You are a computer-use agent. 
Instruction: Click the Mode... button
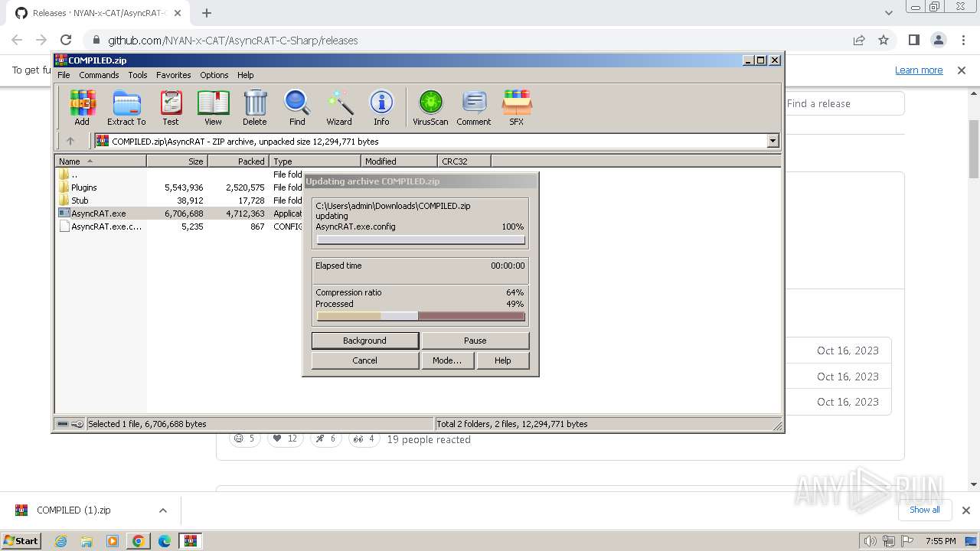(x=446, y=360)
